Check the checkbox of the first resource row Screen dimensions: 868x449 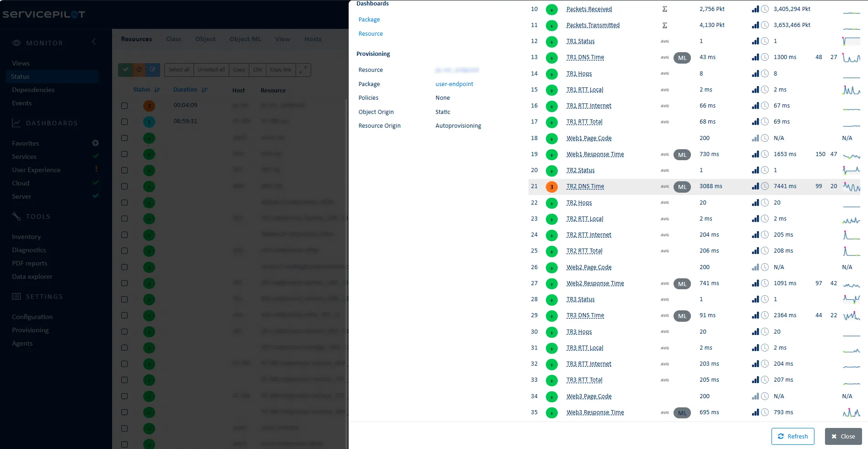pyautogui.click(x=124, y=106)
